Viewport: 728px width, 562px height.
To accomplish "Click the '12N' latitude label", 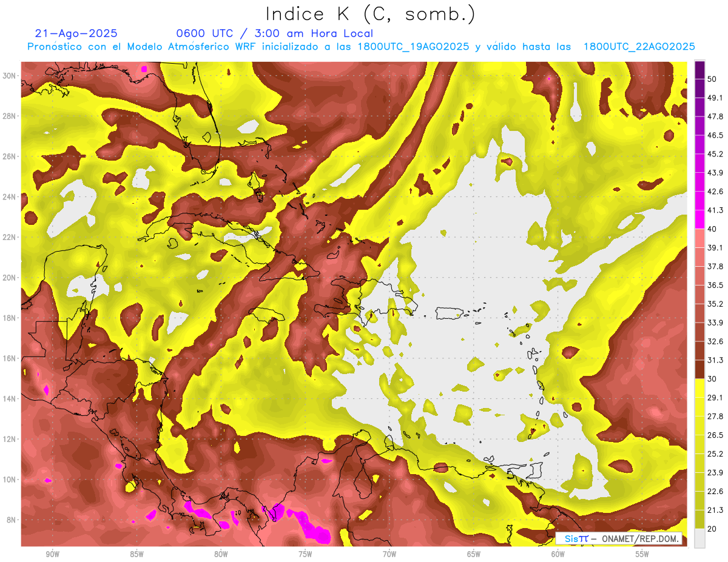I will coord(10,439).
